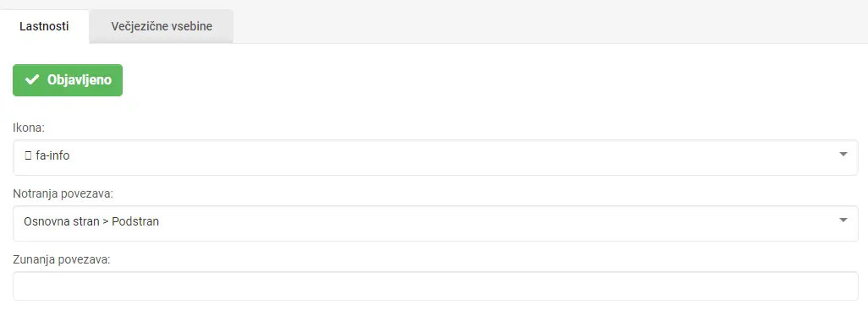The image size is (868, 310).
Task: Click the Podstran text in internal link field
Action: point(135,221)
